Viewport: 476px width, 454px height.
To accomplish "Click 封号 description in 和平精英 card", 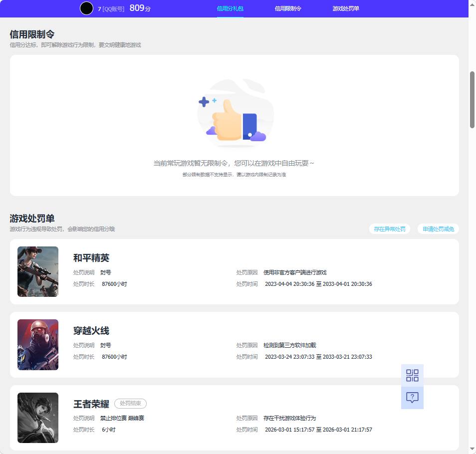I will click(x=106, y=272).
